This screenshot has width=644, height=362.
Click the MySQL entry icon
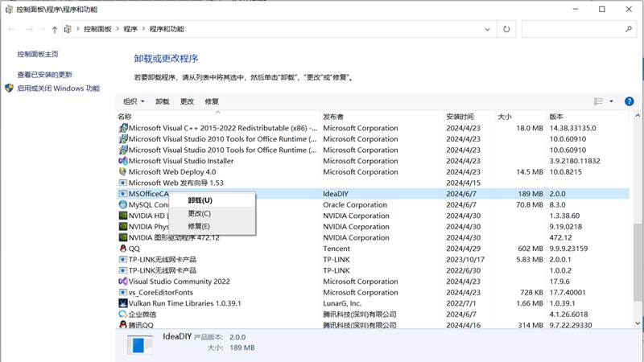tap(123, 204)
